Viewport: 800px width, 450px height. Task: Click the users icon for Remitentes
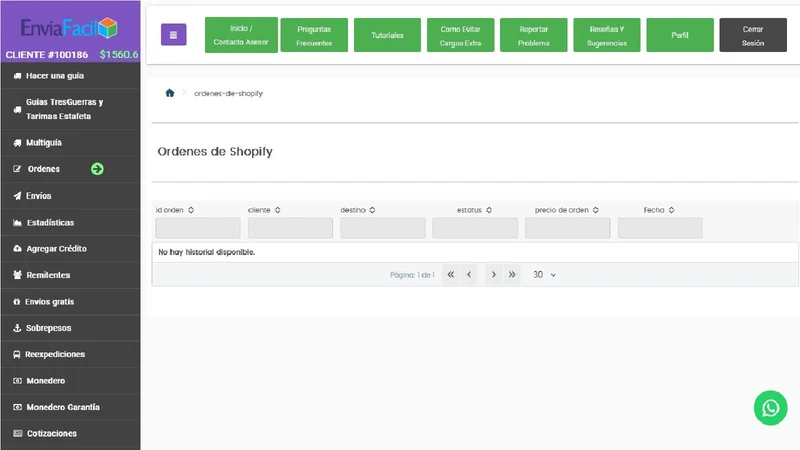[x=17, y=275]
